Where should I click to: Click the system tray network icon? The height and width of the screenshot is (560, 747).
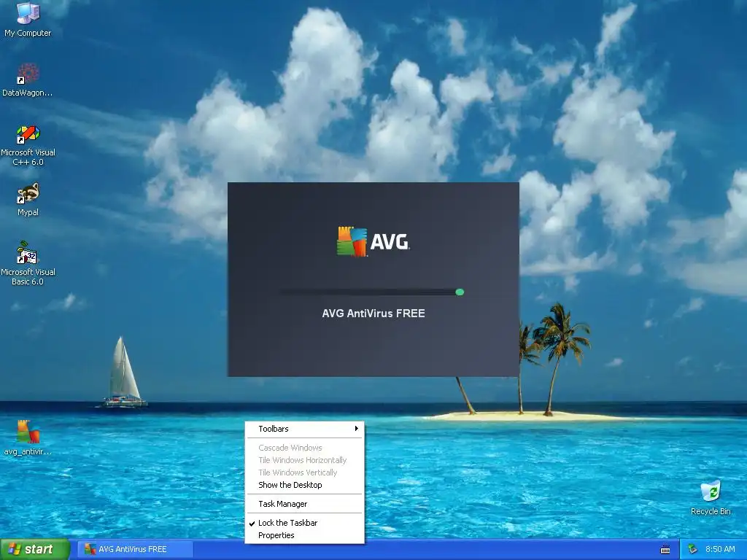point(693,550)
